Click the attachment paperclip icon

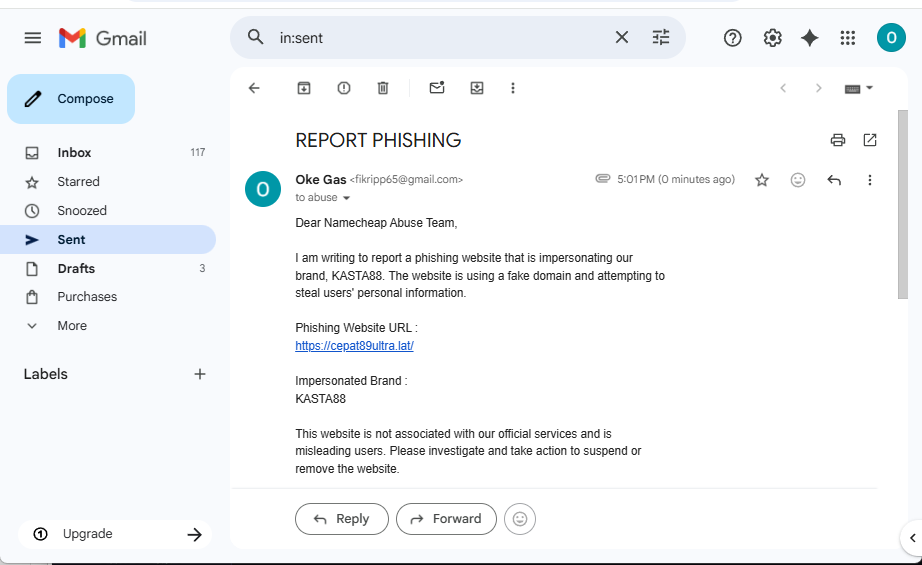(x=603, y=178)
